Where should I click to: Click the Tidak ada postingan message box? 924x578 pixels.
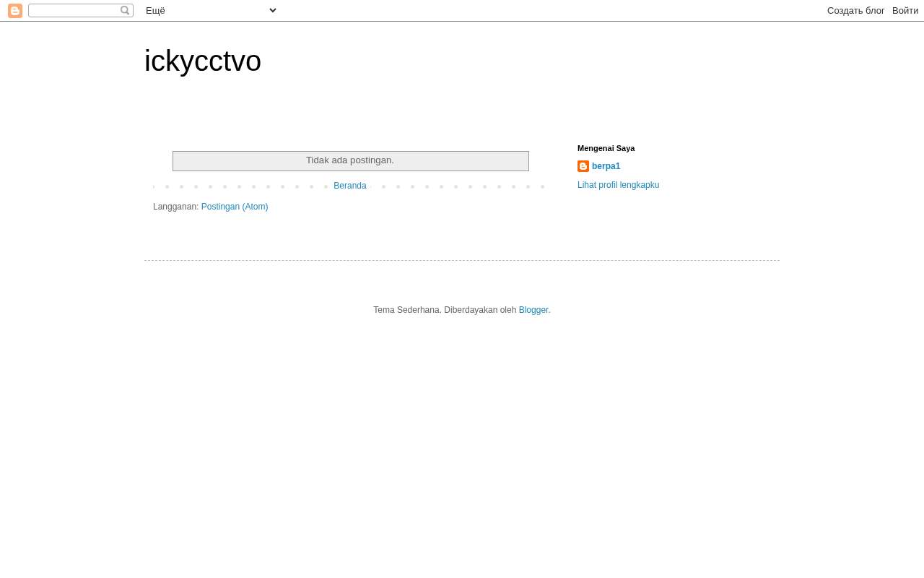point(351,161)
